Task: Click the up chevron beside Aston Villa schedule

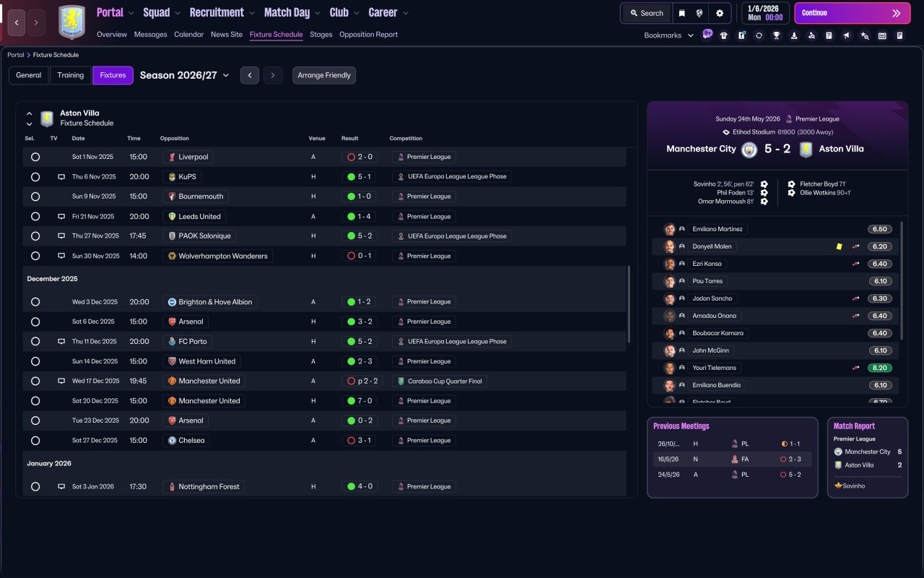Action: click(x=30, y=113)
